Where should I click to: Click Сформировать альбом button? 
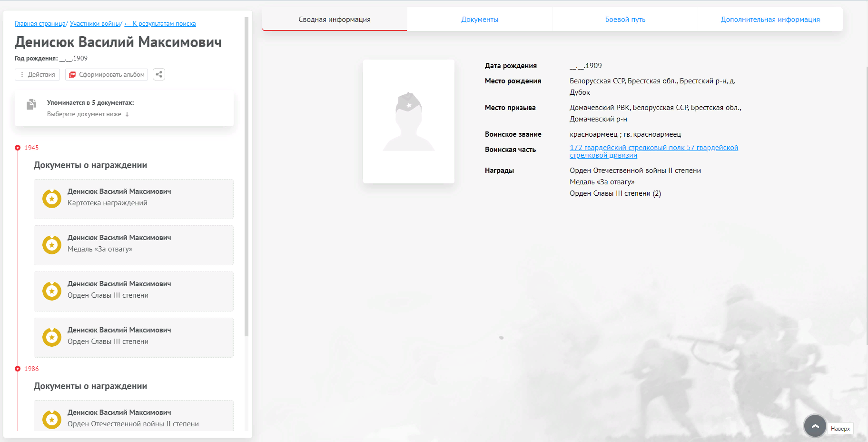107,75
